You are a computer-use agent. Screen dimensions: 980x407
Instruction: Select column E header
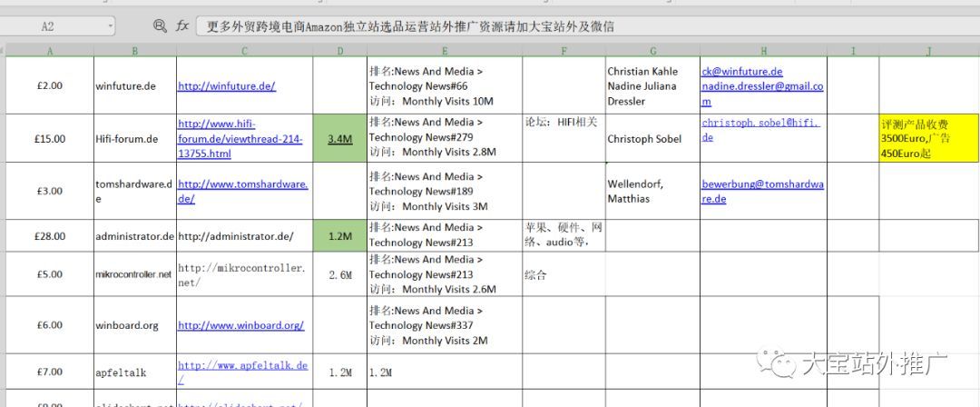click(x=445, y=51)
